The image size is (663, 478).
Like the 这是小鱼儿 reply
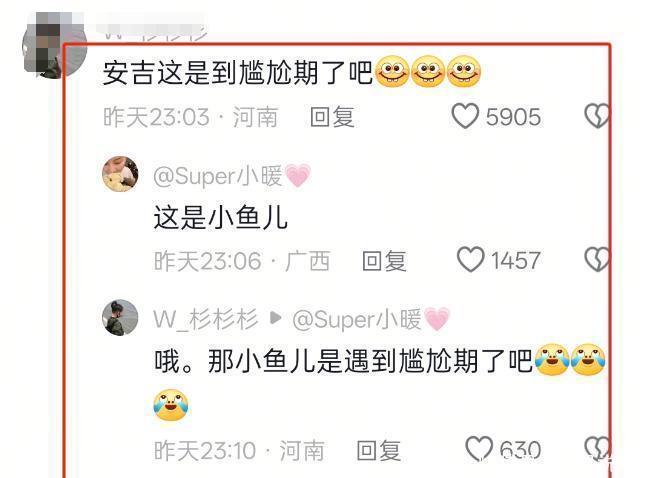470,259
